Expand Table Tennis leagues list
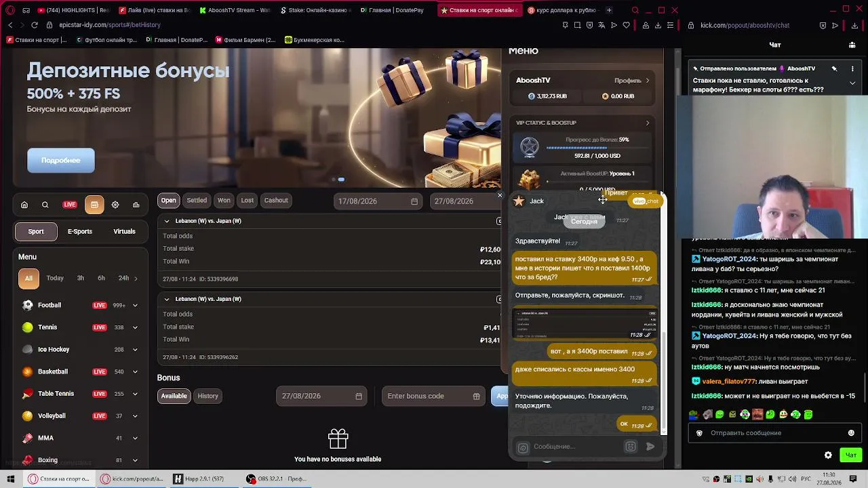This screenshot has height=488, width=868. click(x=135, y=394)
